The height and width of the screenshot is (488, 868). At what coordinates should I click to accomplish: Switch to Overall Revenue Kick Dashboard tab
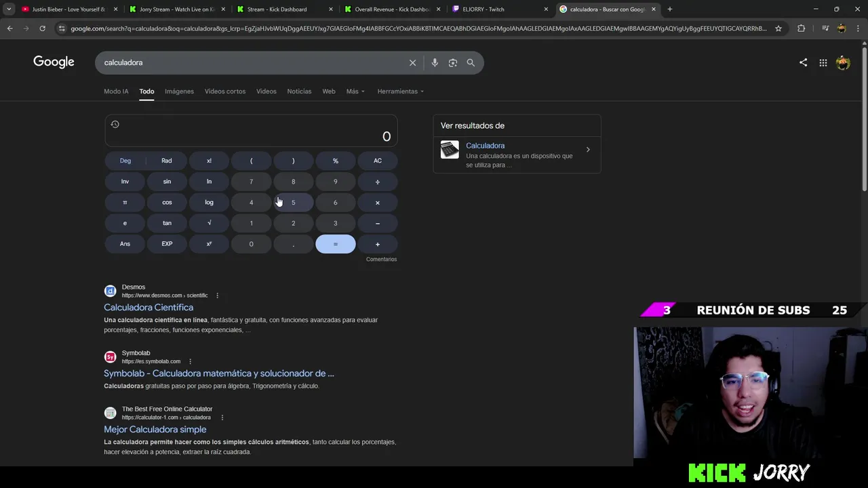coord(393,9)
